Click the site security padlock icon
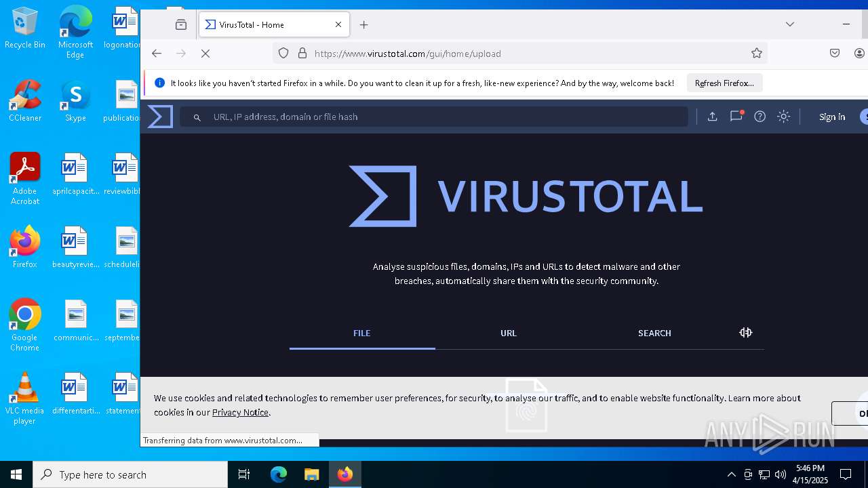The height and width of the screenshot is (488, 868). (302, 54)
